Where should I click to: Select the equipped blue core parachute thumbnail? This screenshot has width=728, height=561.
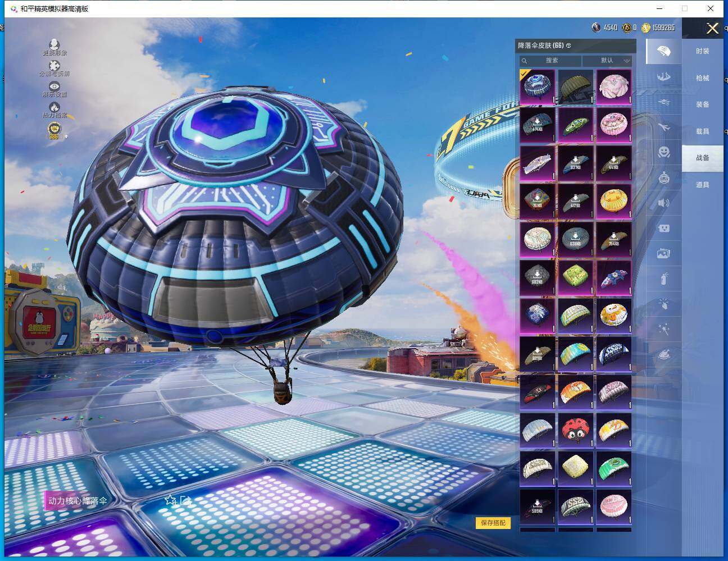(538, 86)
